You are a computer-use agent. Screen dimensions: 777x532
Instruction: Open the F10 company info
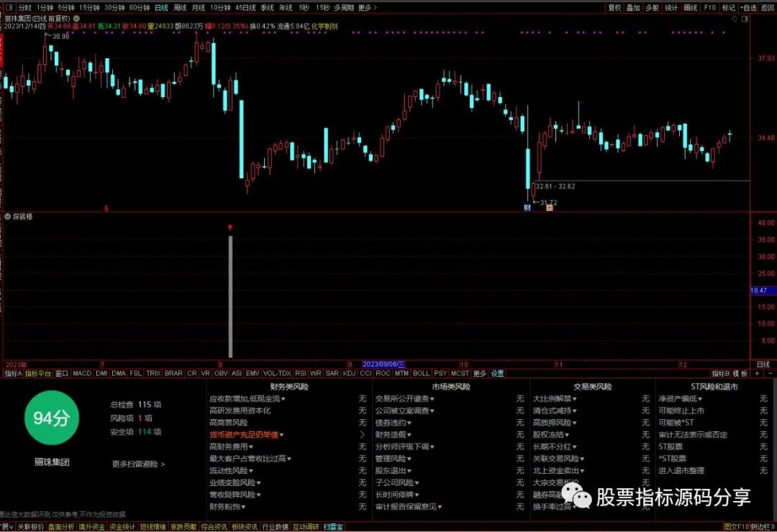coord(709,7)
